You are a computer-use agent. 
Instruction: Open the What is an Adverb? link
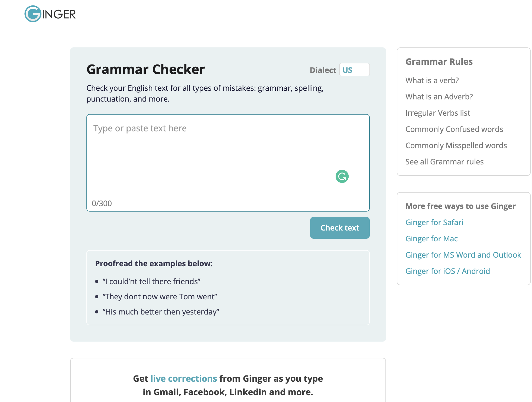click(439, 97)
